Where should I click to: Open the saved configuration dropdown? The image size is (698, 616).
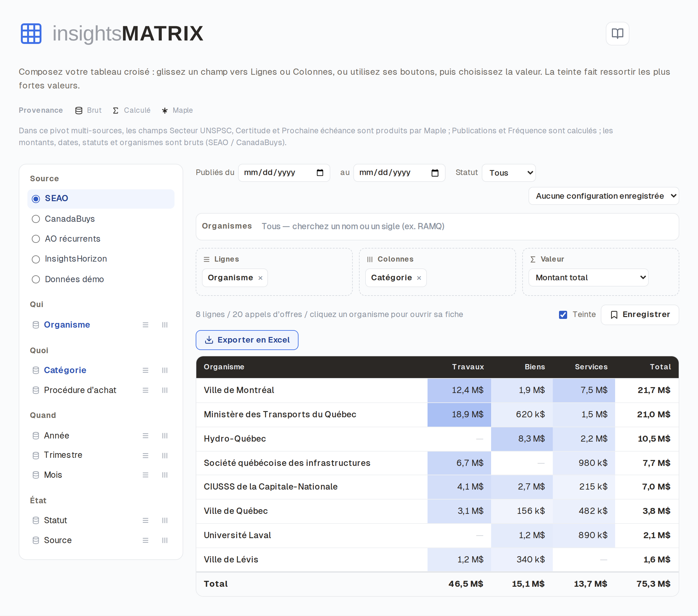click(603, 196)
